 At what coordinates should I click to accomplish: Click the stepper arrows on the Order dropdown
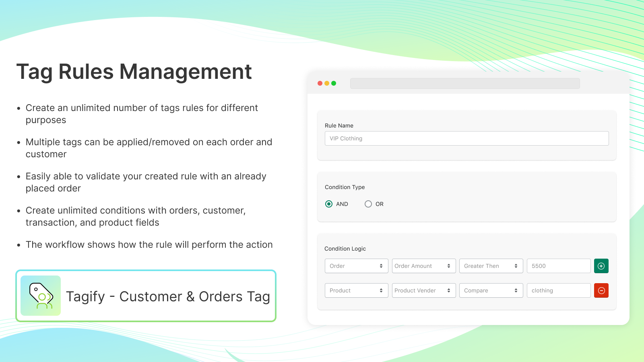382,266
